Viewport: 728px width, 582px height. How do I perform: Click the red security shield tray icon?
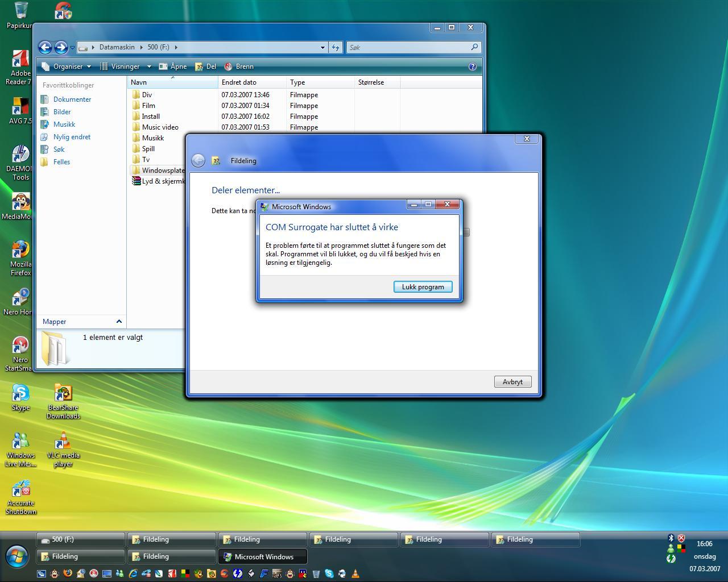(681, 538)
